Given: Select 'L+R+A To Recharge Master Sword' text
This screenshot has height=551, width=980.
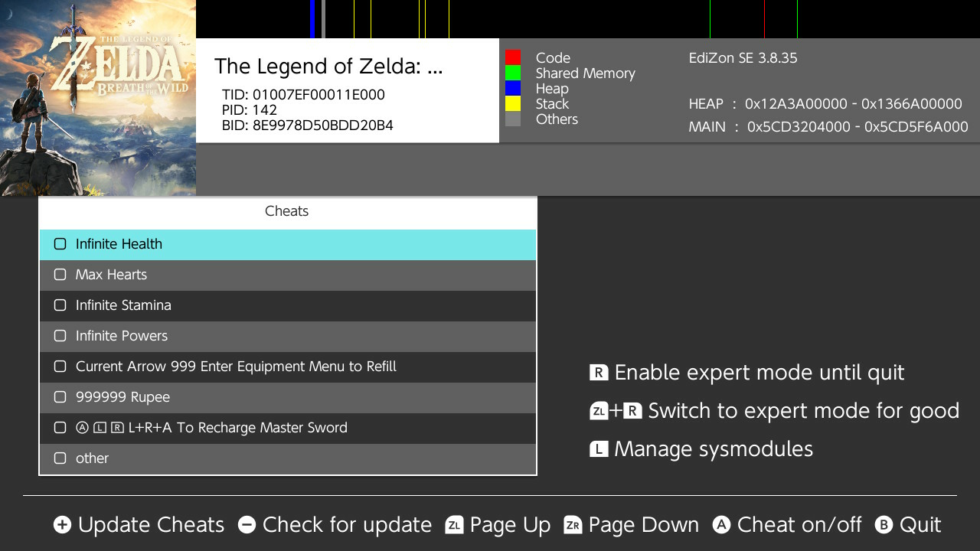Looking at the screenshot, I should pos(238,428).
